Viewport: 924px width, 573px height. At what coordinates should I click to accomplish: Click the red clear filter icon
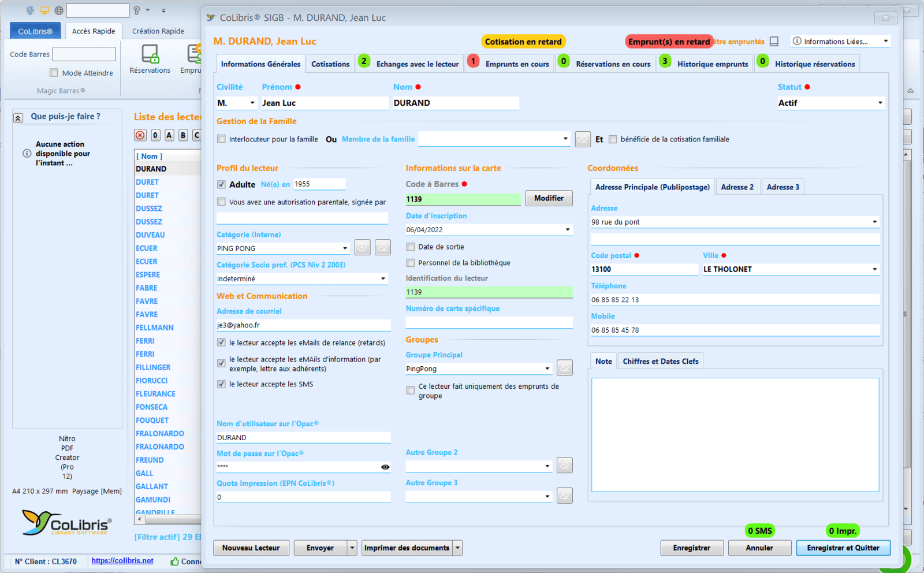(x=140, y=135)
